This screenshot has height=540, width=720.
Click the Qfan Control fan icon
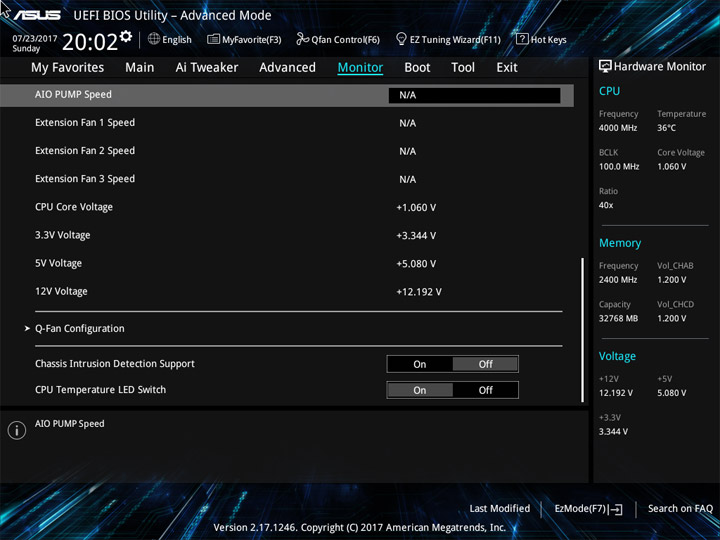(x=302, y=39)
